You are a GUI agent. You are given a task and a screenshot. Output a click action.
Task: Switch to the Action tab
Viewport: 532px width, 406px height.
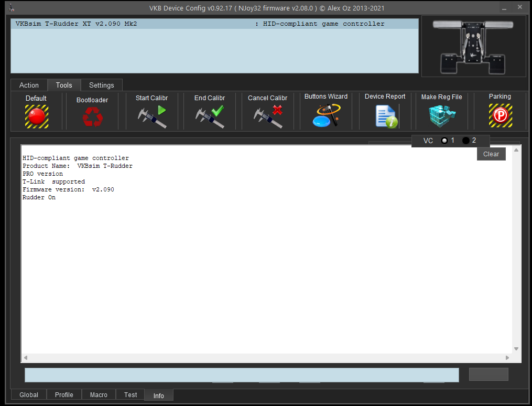tap(29, 85)
